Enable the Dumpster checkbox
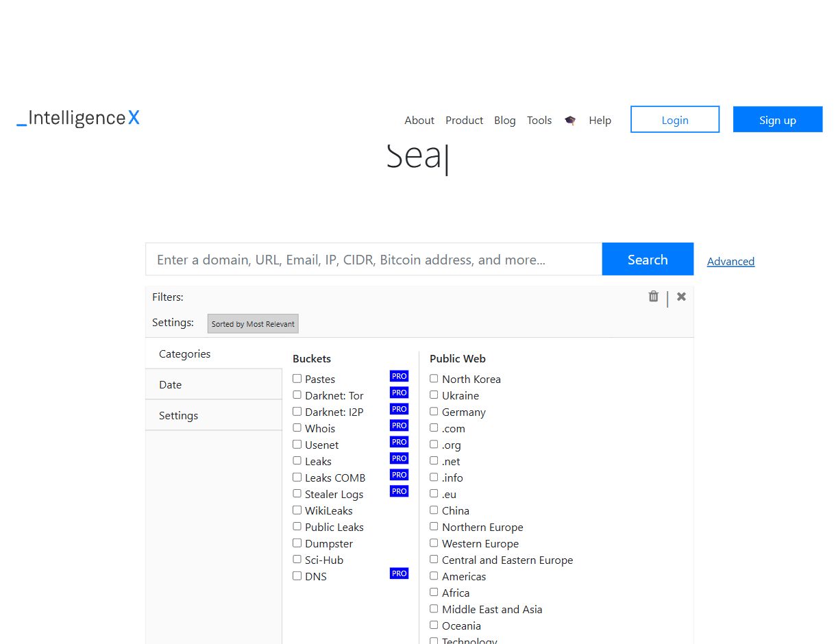 (x=297, y=543)
